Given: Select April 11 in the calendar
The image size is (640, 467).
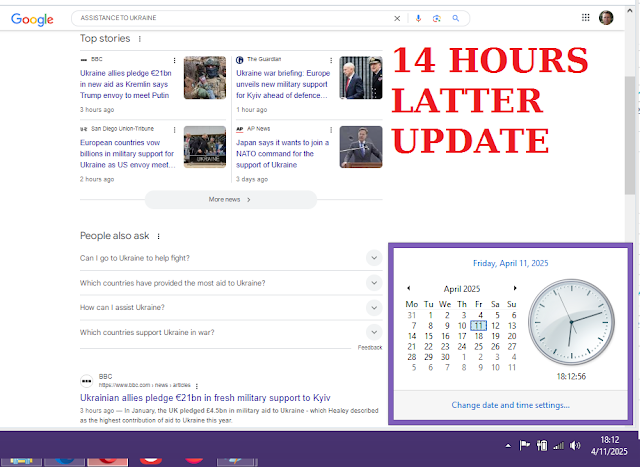Looking at the screenshot, I should coord(478,326).
